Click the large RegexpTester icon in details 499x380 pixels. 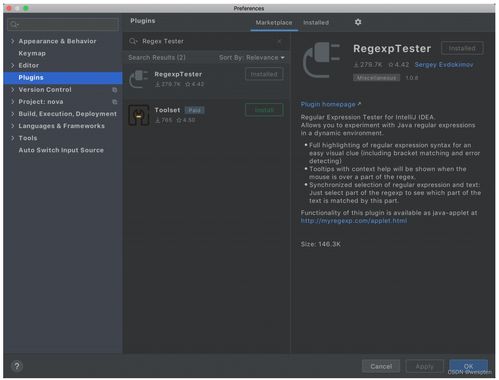321,60
